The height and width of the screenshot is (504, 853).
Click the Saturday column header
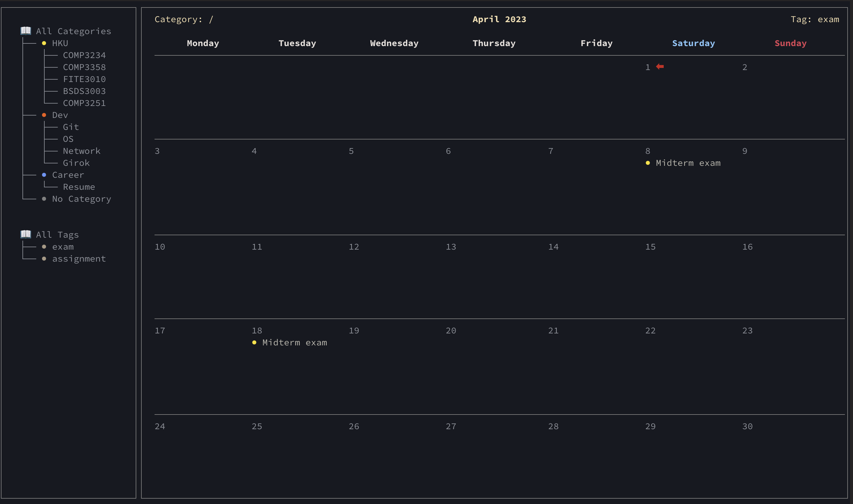[693, 43]
